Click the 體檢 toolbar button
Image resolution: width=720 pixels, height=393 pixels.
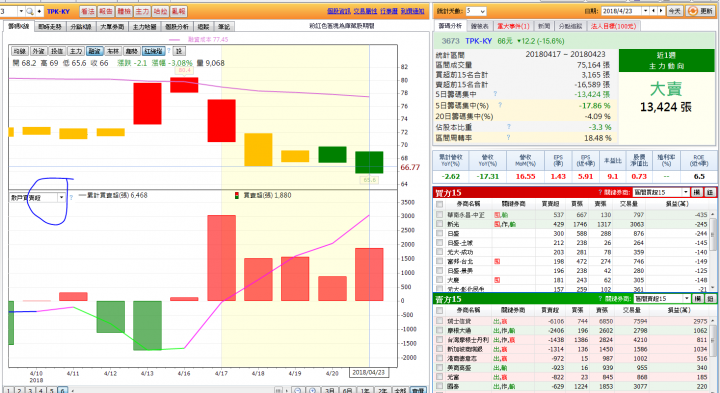(124, 11)
